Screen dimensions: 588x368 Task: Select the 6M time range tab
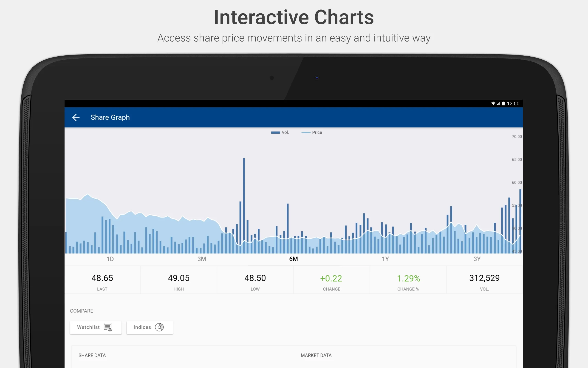(294, 259)
